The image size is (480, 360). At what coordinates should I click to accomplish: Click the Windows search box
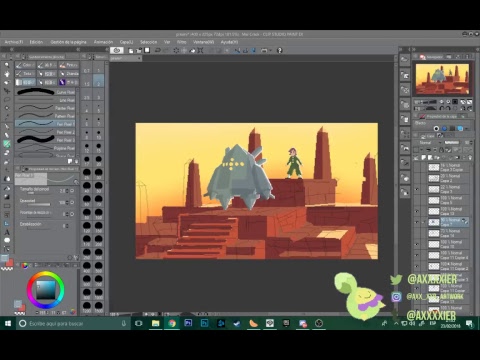[x=73, y=323]
